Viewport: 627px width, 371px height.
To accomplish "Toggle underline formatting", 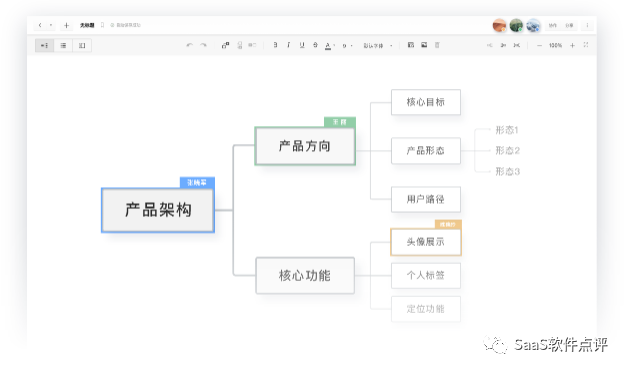I will click(x=302, y=45).
